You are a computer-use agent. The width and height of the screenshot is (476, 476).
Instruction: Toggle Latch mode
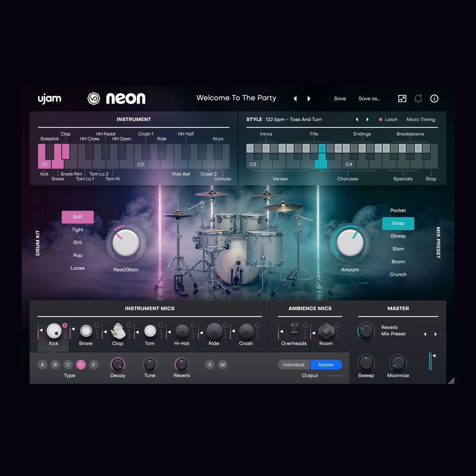point(388,119)
